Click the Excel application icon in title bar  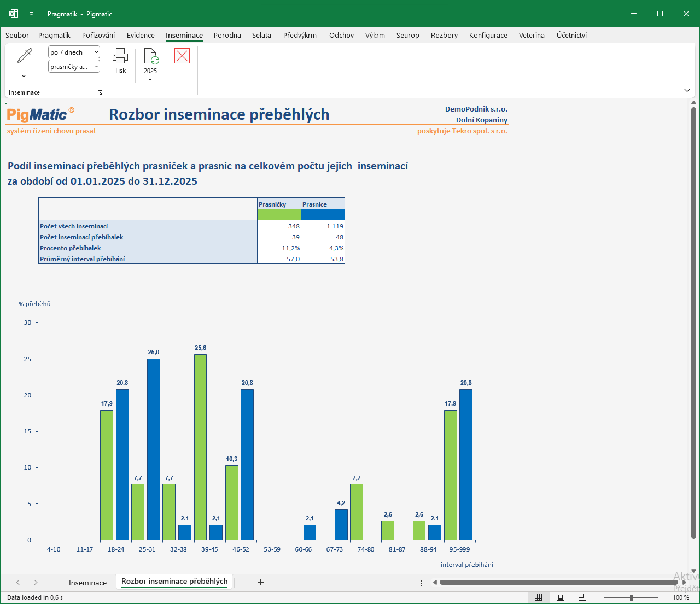click(14, 14)
